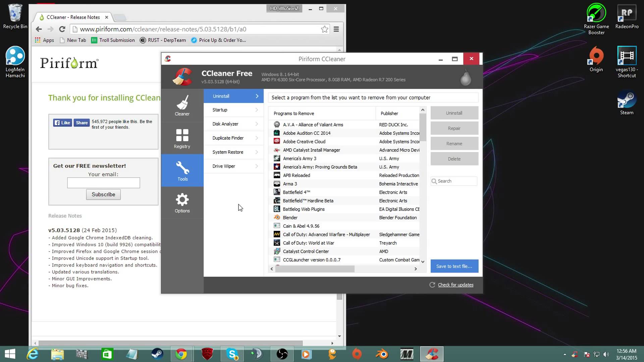Click the Facebook Share button
Viewport: 644px width, 362px height.
[x=82, y=123]
